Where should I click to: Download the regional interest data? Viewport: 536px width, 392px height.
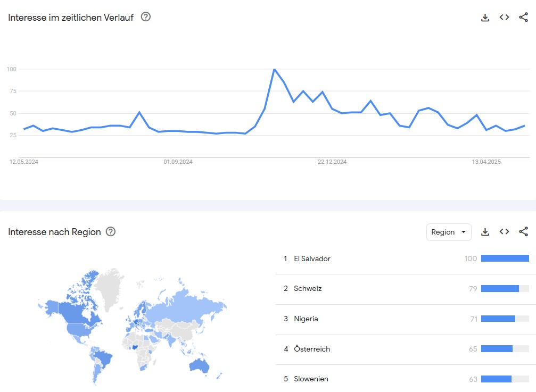tap(485, 232)
